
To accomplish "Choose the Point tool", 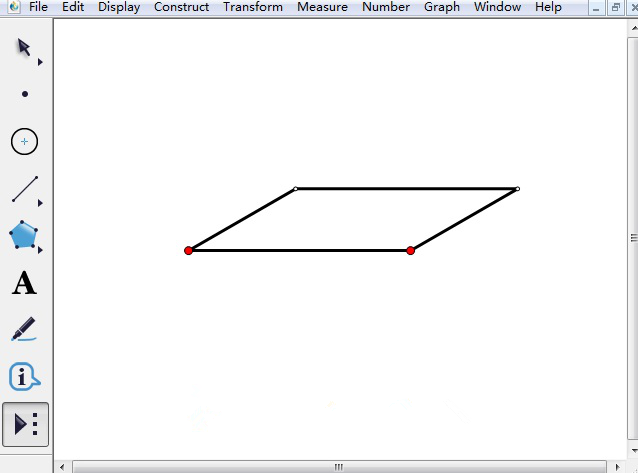I will (x=25, y=94).
